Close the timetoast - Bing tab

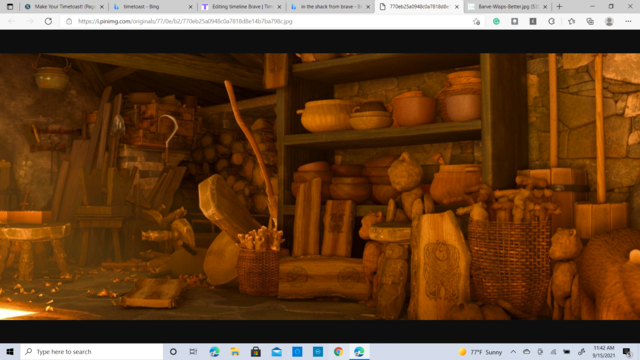[x=190, y=7]
